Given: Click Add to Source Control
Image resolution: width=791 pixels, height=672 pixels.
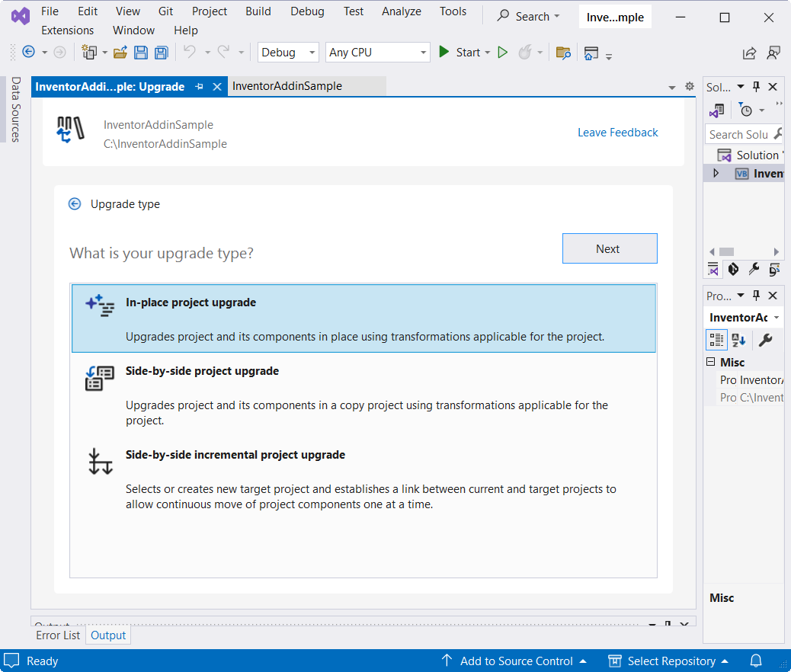Looking at the screenshot, I should coord(514,661).
